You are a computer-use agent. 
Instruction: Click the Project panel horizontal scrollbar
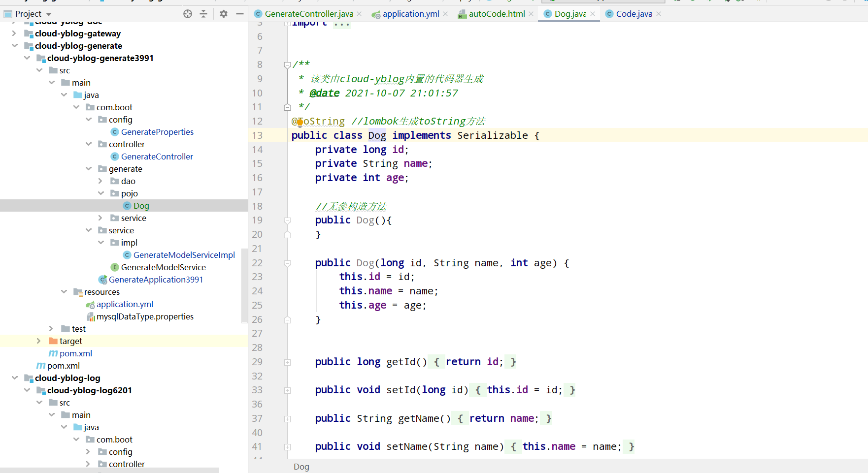(109, 470)
